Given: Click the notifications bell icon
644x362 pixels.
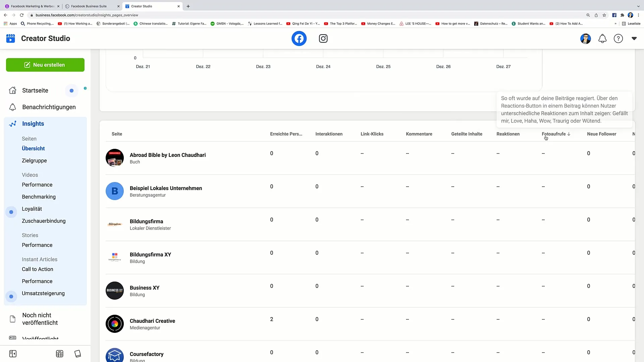Looking at the screenshot, I should (x=602, y=39).
